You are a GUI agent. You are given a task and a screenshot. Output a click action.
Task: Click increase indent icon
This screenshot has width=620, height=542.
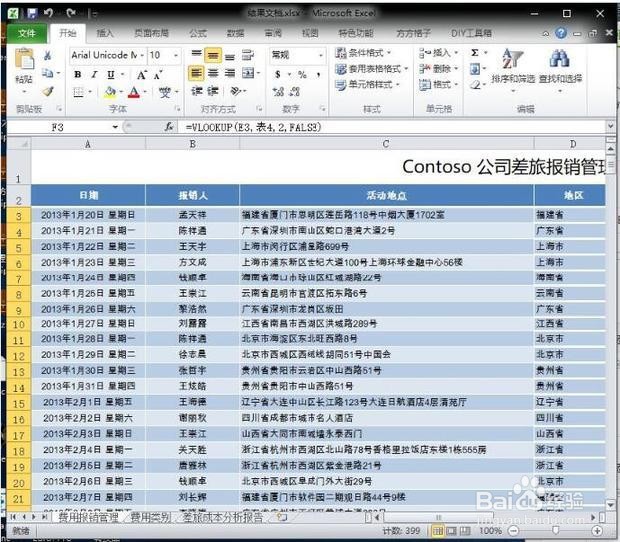click(x=213, y=91)
